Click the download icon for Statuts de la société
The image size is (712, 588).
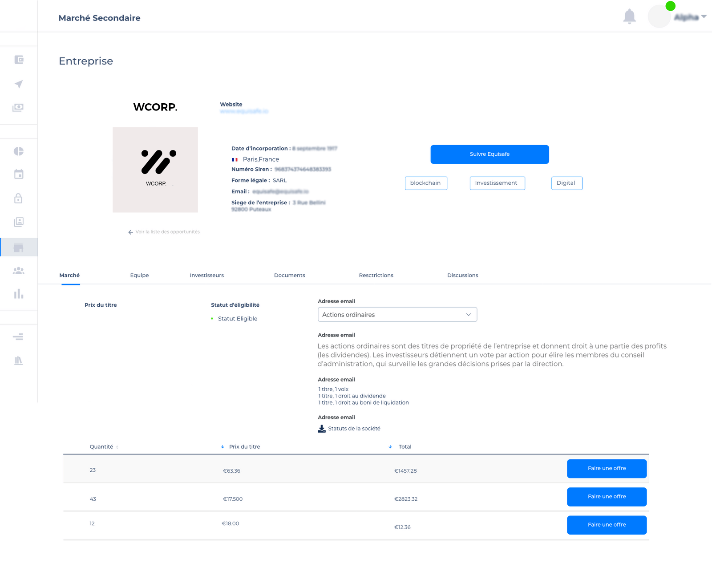pos(322,429)
